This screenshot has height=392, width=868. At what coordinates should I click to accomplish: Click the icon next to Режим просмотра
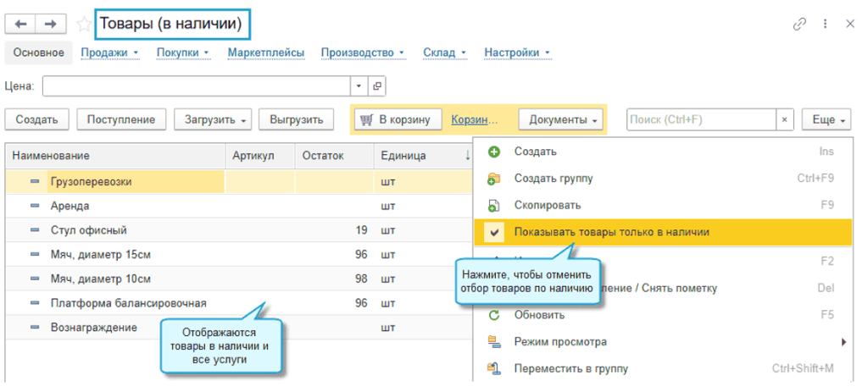pos(494,342)
